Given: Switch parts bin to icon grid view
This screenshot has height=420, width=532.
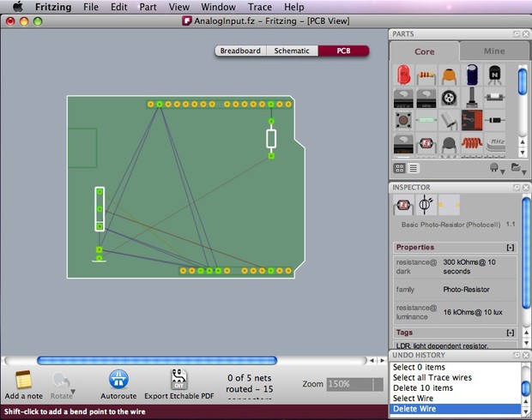Looking at the screenshot, I should pos(400,168).
